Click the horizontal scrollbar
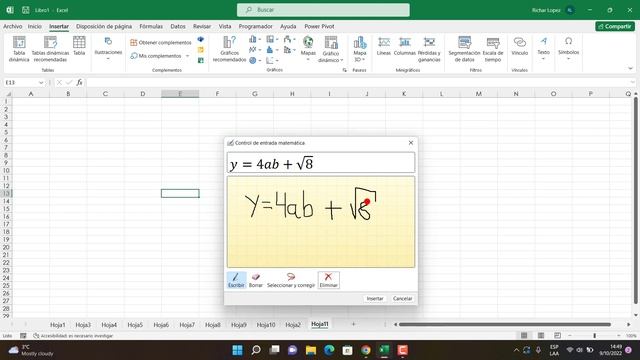Screen dimensions: 640x360 coord(504,324)
